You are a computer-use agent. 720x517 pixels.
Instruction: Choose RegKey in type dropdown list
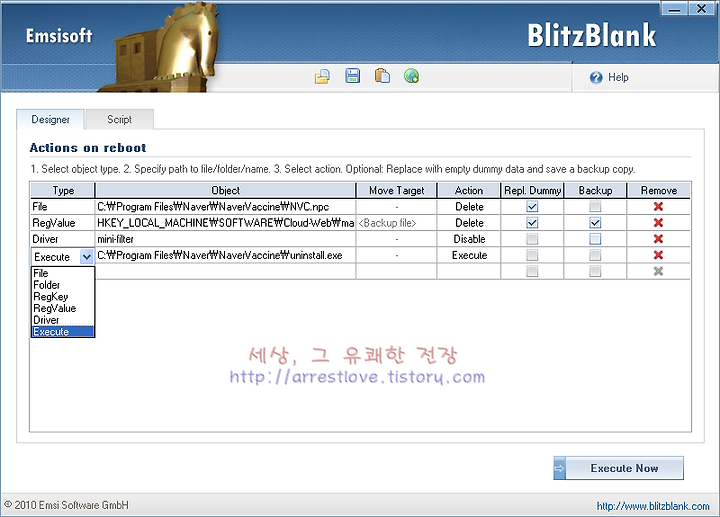[x=63, y=297]
